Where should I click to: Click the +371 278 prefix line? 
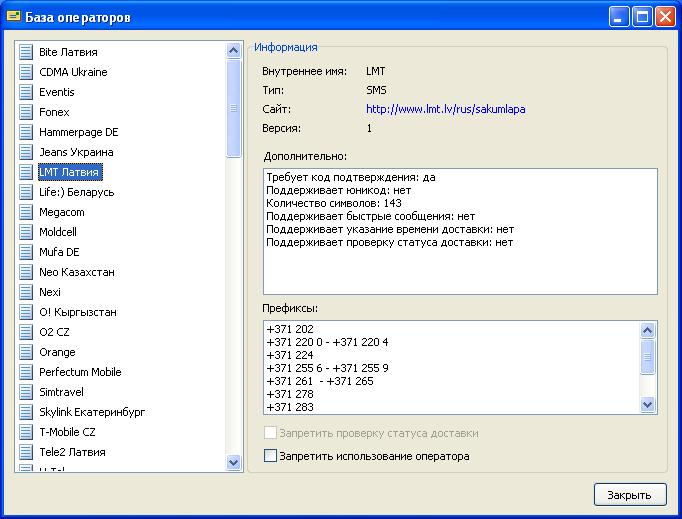point(290,394)
